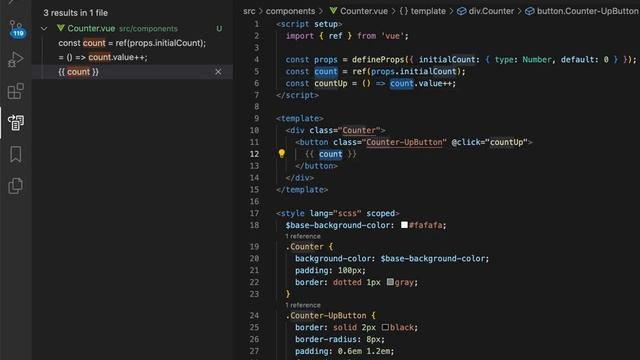Viewport: 640px width, 360px height.
Task: Open the black color swatch on line 25
Action: (385, 327)
